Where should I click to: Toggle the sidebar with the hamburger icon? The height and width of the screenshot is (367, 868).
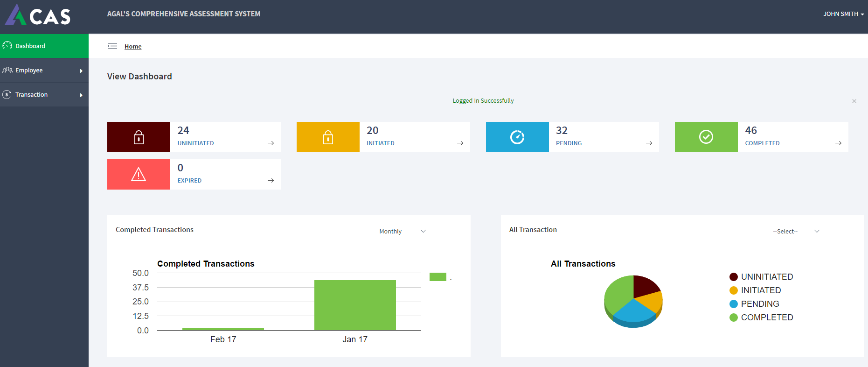(x=112, y=46)
